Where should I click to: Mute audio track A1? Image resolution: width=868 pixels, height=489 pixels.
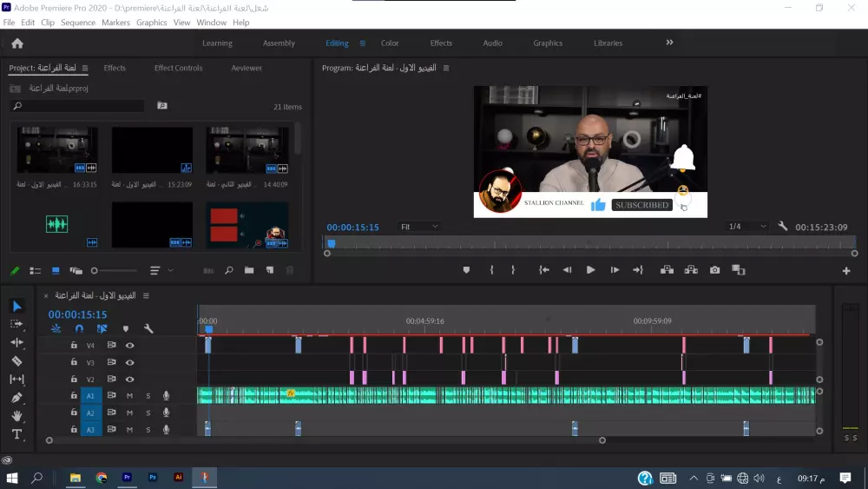[x=129, y=396]
